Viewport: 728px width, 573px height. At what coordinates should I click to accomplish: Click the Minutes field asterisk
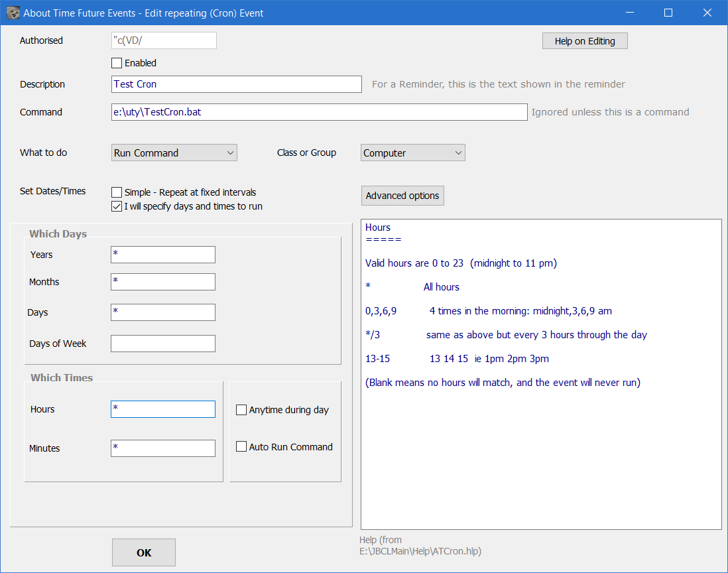pyautogui.click(x=162, y=448)
